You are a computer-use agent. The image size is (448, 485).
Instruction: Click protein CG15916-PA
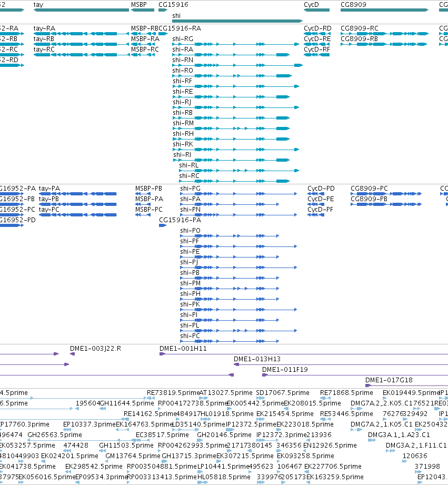(180, 220)
